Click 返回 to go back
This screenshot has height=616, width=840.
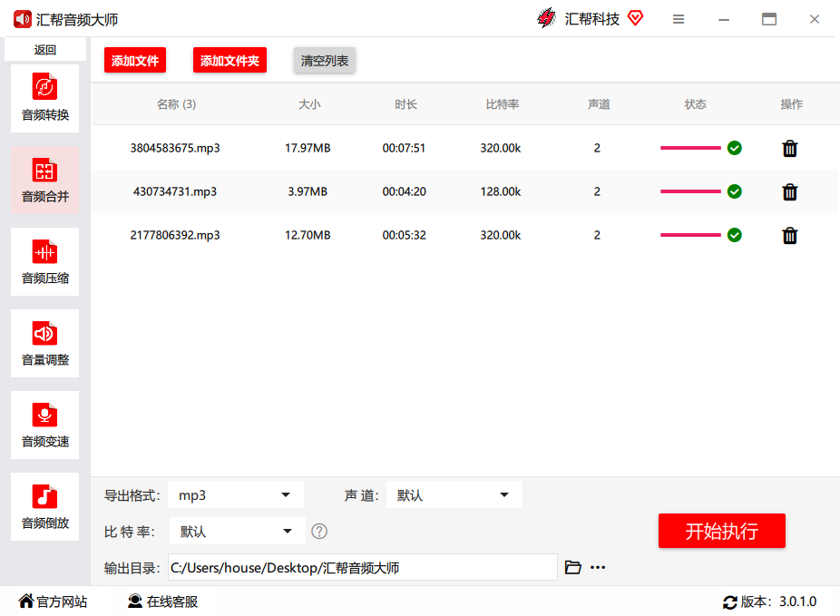(44, 49)
